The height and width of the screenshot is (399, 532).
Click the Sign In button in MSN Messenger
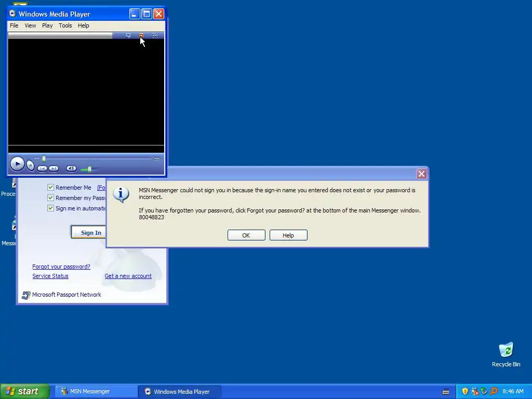click(89, 232)
